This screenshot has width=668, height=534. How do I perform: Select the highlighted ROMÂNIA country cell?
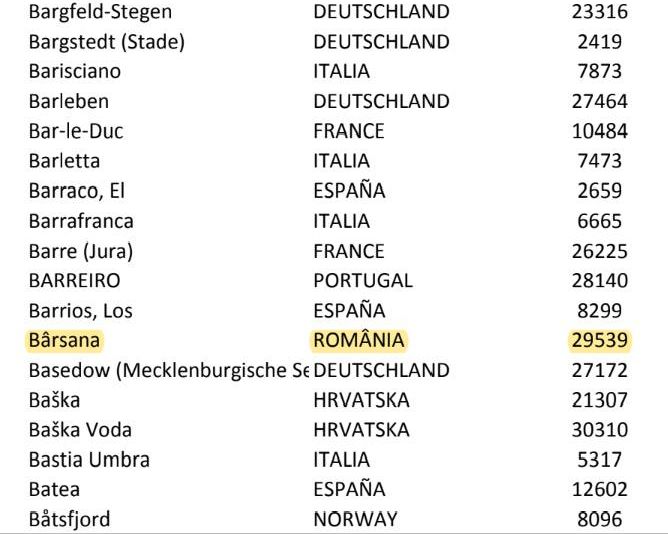click(359, 340)
